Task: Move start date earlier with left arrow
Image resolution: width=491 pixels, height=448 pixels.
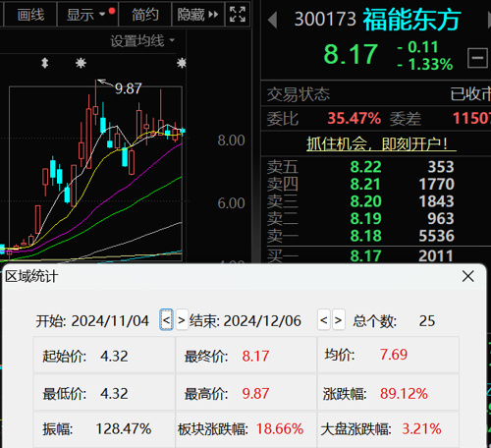Action: point(166,320)
